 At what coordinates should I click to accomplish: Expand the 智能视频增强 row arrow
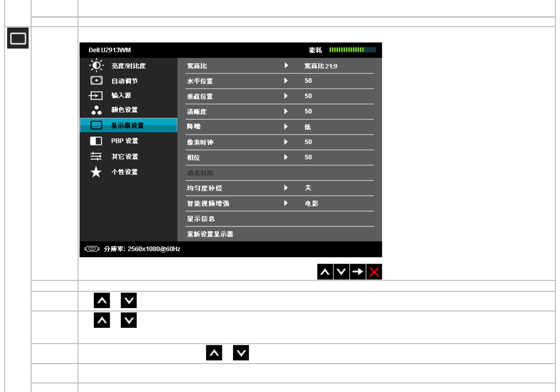coord(286,203)
